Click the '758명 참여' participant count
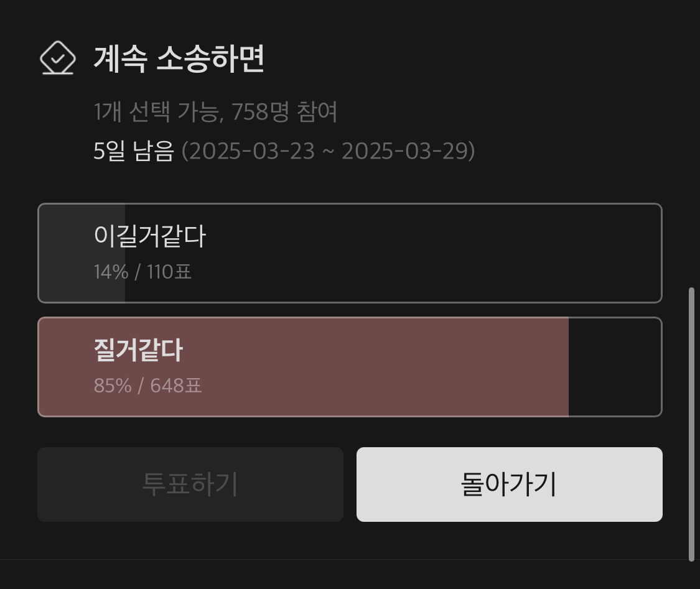 284,112
